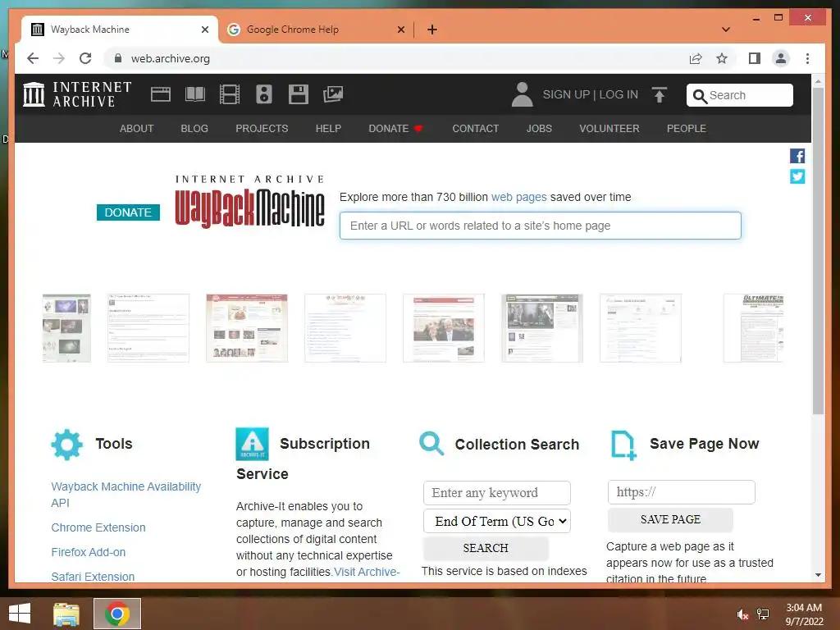Click the Internet Archive logo

point(78,94)
